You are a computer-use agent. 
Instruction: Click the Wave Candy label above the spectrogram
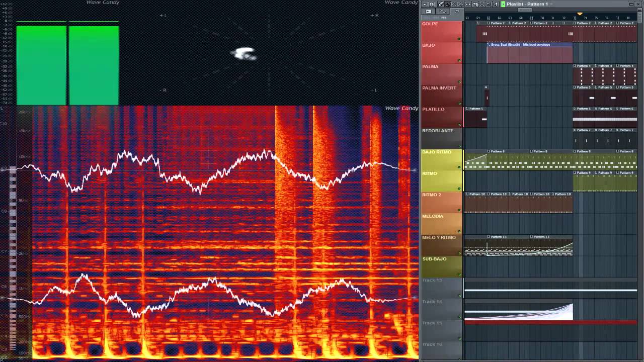pyautogui.click(x=401, y=108)
